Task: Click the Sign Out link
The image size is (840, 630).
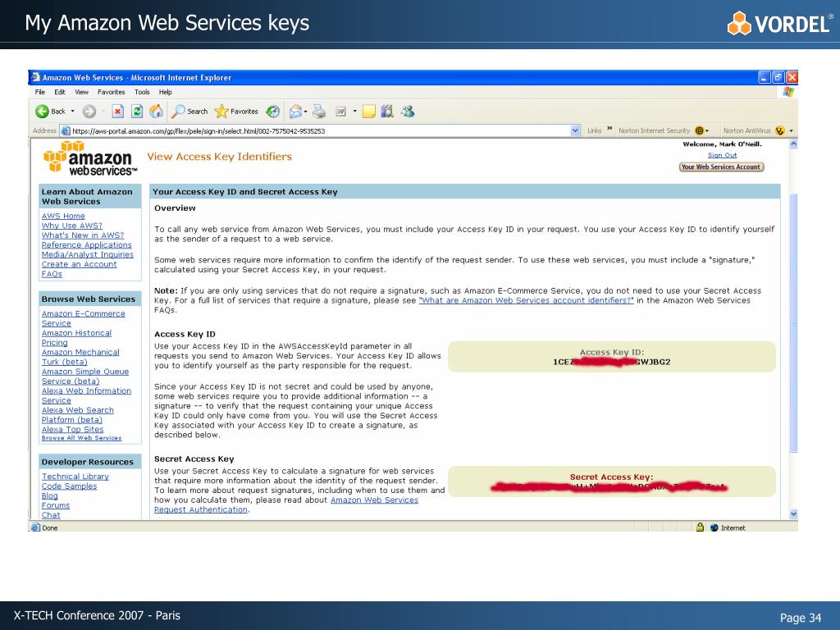Action: (x=722, y=155)
